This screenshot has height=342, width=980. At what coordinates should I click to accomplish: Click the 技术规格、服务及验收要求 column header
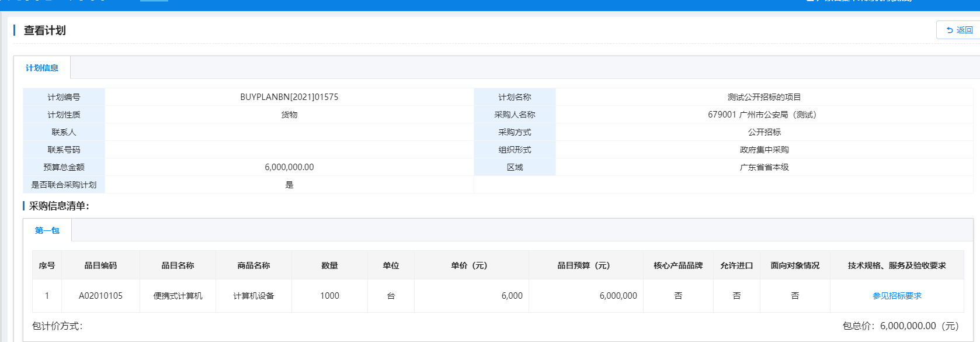896,265
